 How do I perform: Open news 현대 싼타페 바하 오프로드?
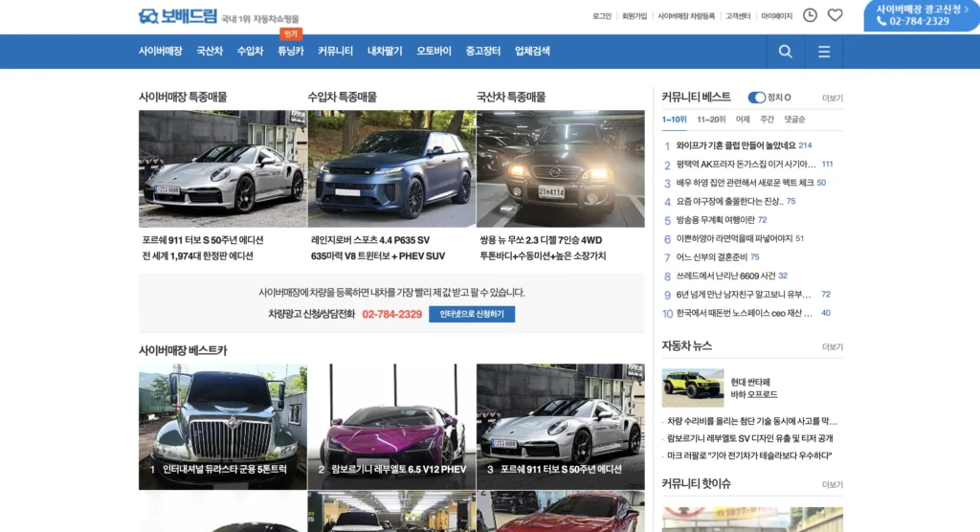tap(754, 388)
